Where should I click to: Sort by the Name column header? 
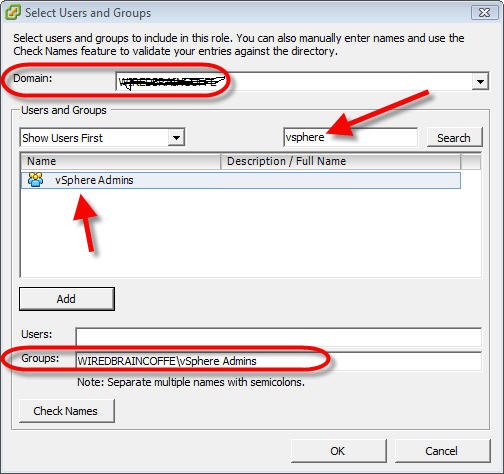click(x=121, y=161)
